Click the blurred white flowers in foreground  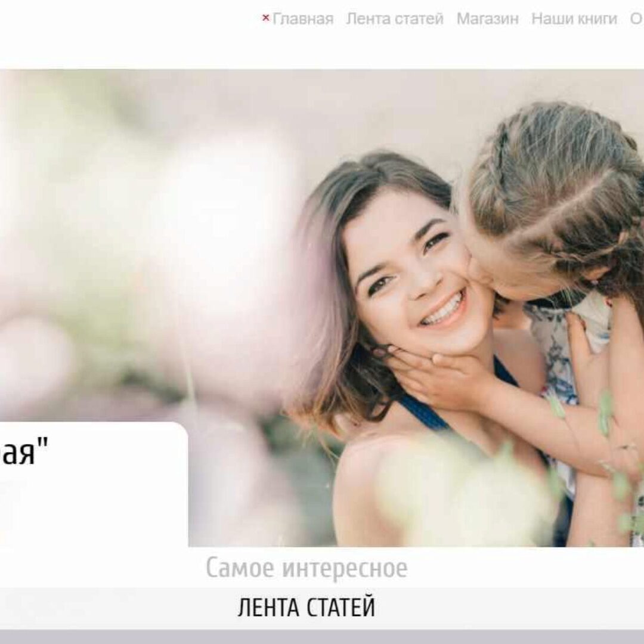pos(460,489)
